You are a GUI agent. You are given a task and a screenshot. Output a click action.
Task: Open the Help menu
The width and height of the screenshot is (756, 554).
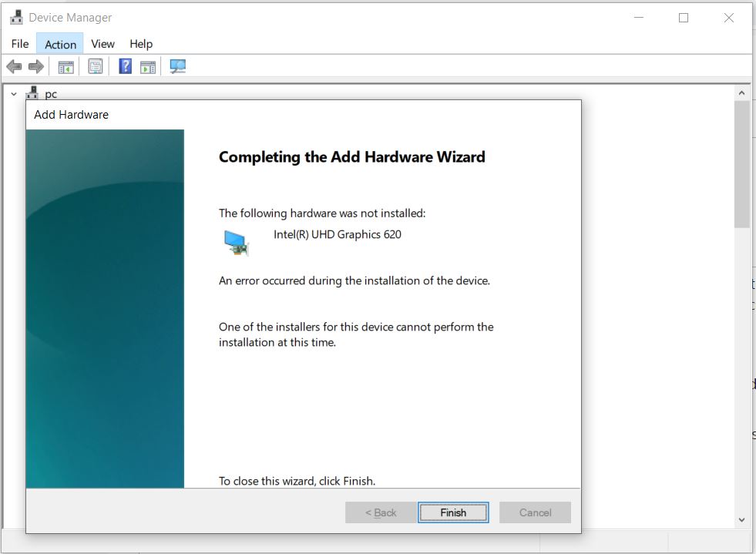click(141, 44)
